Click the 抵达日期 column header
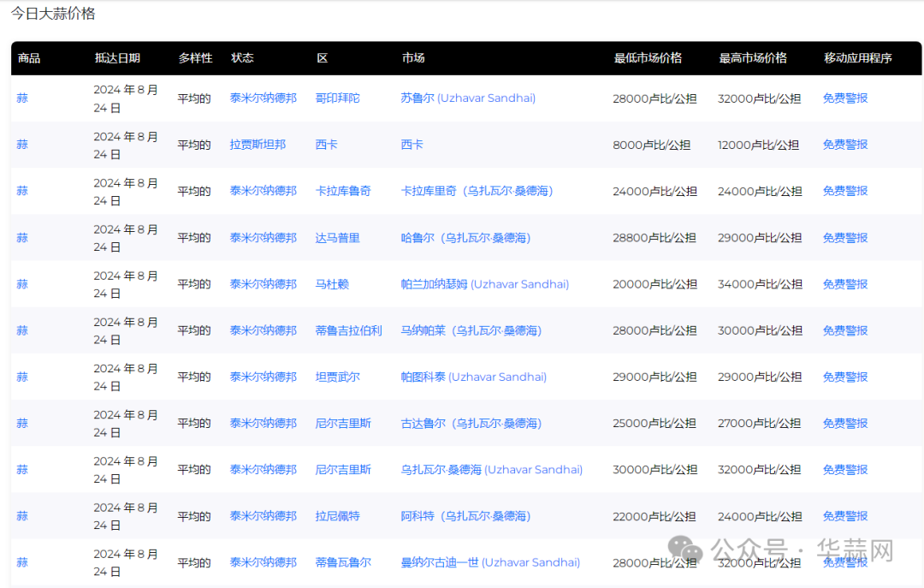Screen dimensions: 924x588 click(117, 58)
